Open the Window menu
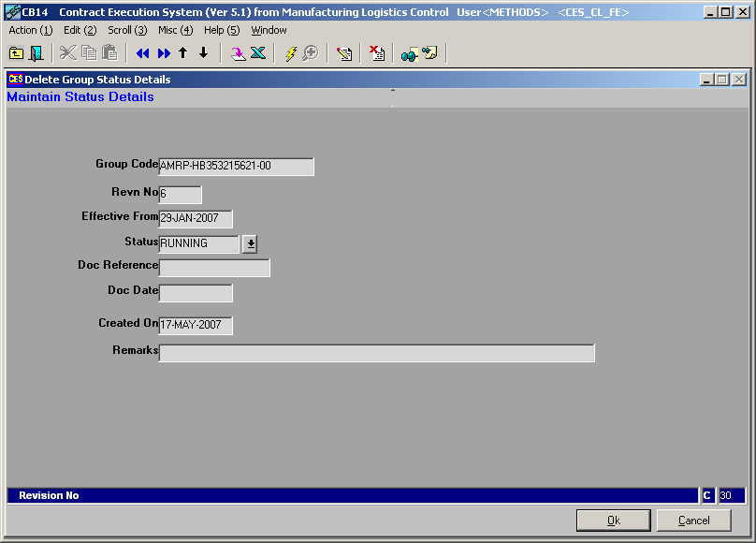The width and height of the screenshot is (756, 543). [269, 30]
